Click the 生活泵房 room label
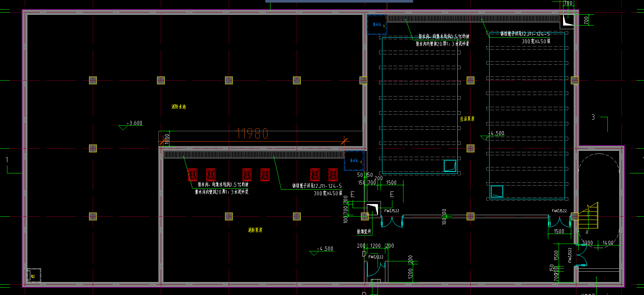The image size is (644, 295). 467,119
